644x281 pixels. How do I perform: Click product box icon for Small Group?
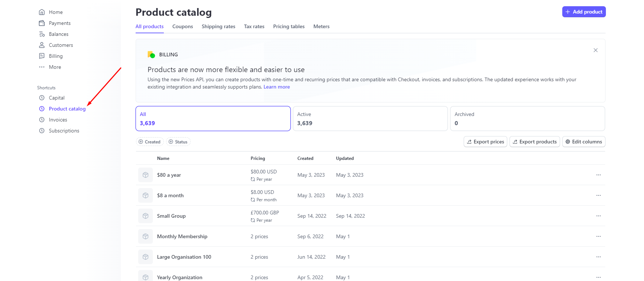146,216
